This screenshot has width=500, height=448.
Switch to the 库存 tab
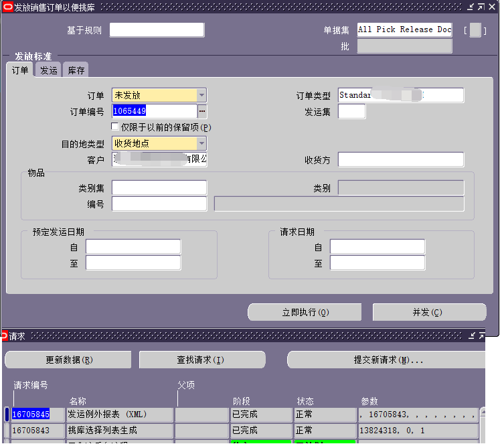(x=76, y=70)
